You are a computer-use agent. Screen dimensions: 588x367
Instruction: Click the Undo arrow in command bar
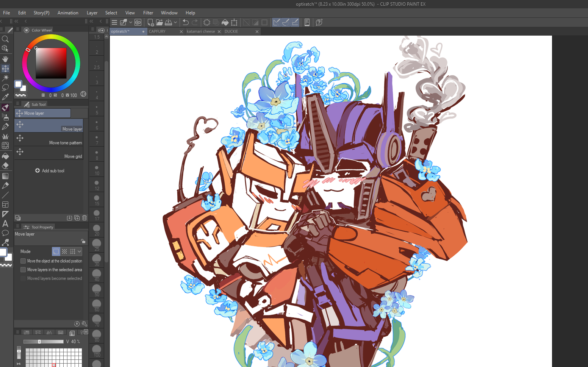(185, 22)
